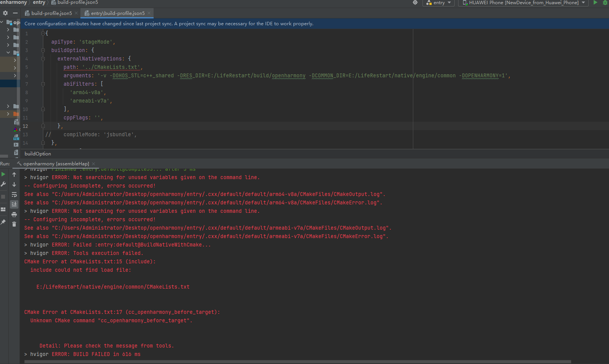Click the path '../CMakeLists.txt' value
Screen dimensions: 609x364
pos(111,67)
